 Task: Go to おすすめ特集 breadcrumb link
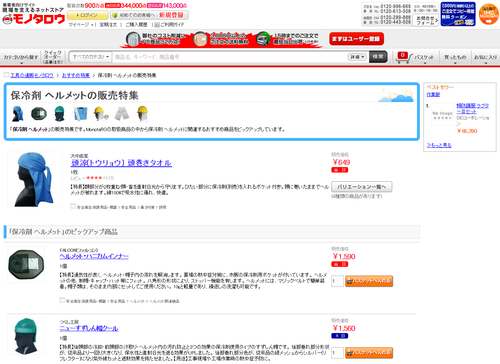coord(76,76)
